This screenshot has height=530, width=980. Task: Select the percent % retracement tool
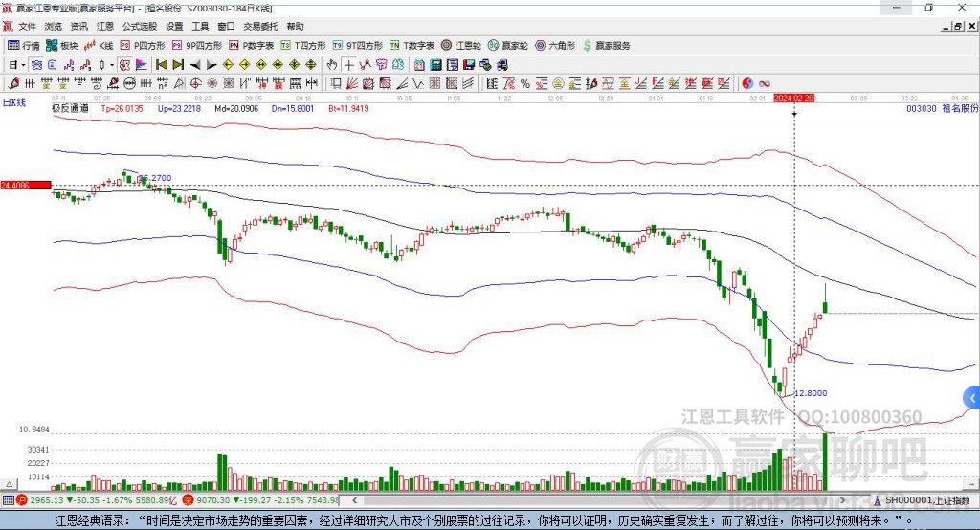click(525, 84)
